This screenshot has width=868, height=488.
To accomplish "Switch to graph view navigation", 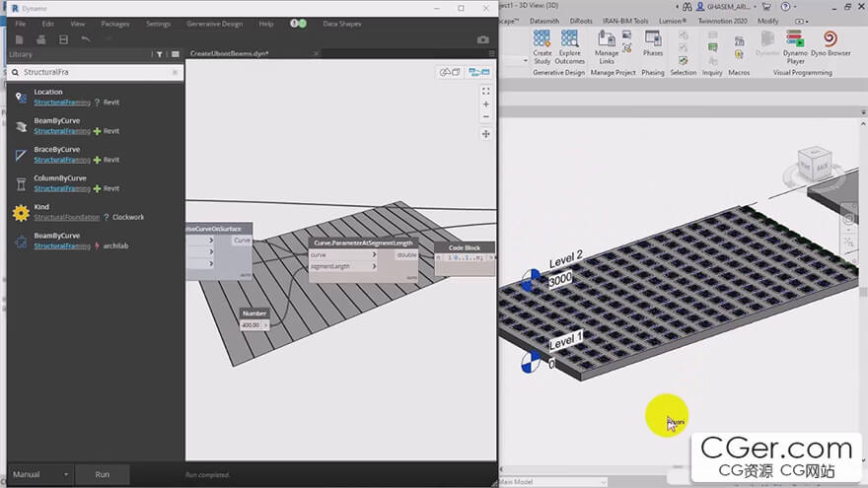I will (x=479, y=72).
